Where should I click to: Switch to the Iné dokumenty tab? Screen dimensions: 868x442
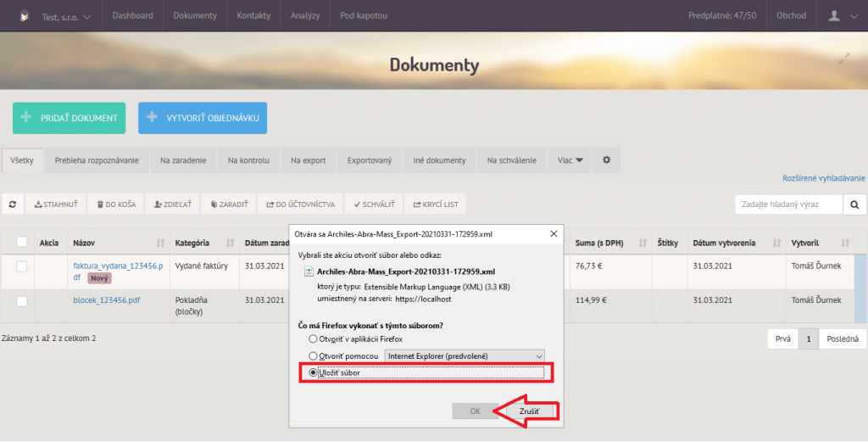coord(440,160)
